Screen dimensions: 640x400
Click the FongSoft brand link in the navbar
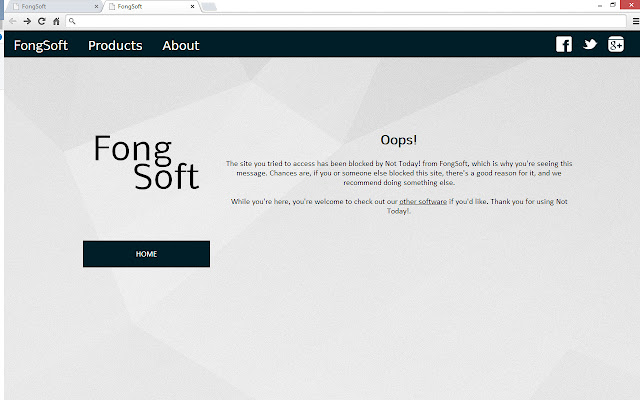pos(41,45)
